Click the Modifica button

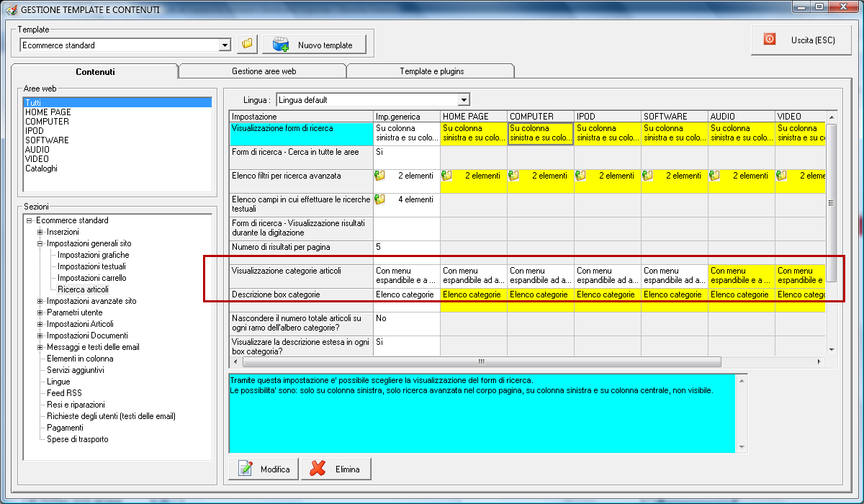click(x=263, y=469)
